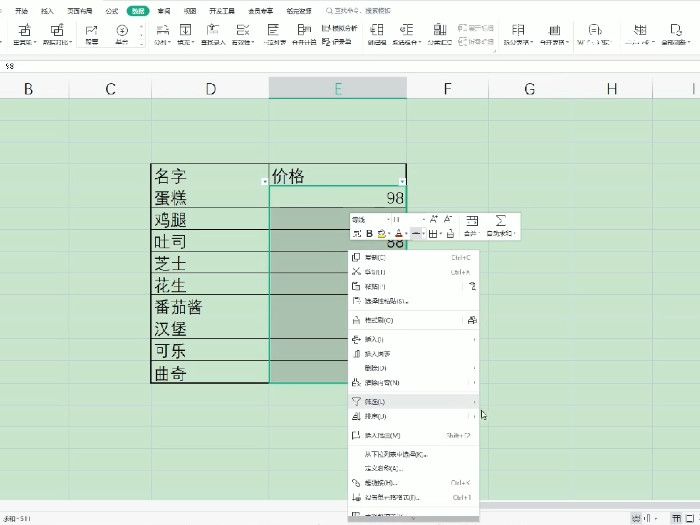This screenshot has width=700, height=525.
Task: Click the Ungroup icon in ribbon
Action: click(406, 30)
